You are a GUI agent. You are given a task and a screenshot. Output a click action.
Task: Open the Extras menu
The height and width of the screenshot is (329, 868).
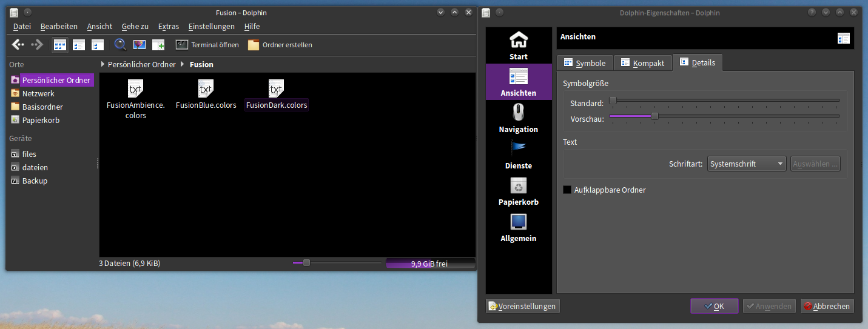(169, 26)
